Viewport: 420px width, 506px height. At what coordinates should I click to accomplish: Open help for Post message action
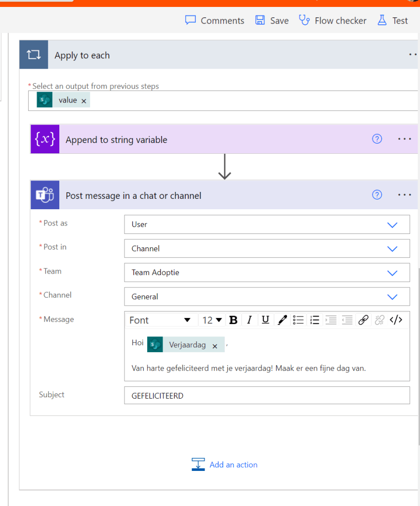point(377,195)
